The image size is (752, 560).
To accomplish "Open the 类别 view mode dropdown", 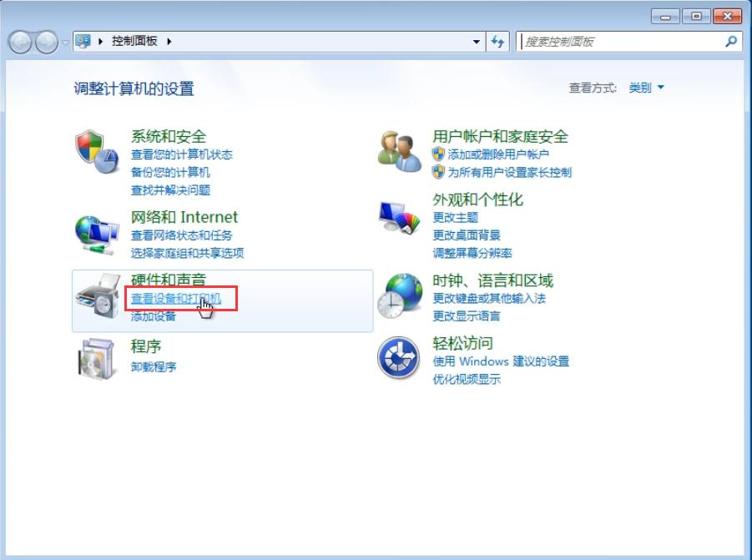I will 646,88.
